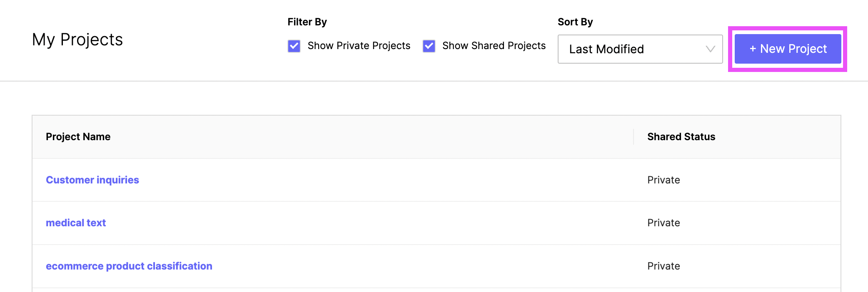Open the ecommerce product classification project
The width and height of the screenshot is (868, 292).
129,266
